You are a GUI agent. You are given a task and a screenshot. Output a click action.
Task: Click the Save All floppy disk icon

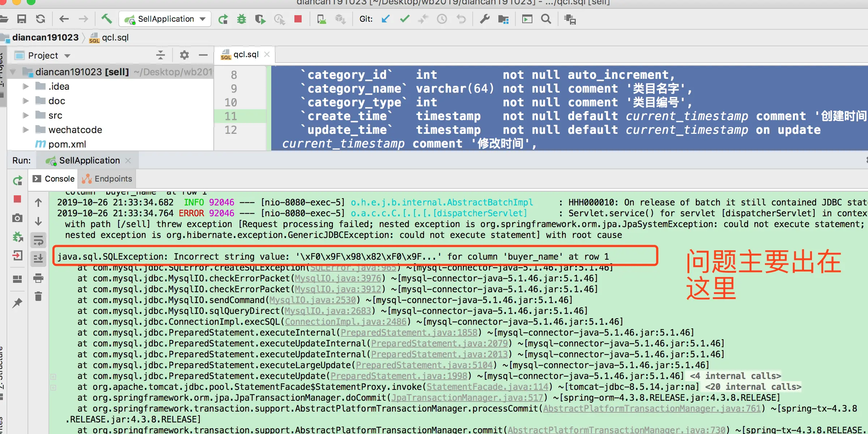[22, 19]
